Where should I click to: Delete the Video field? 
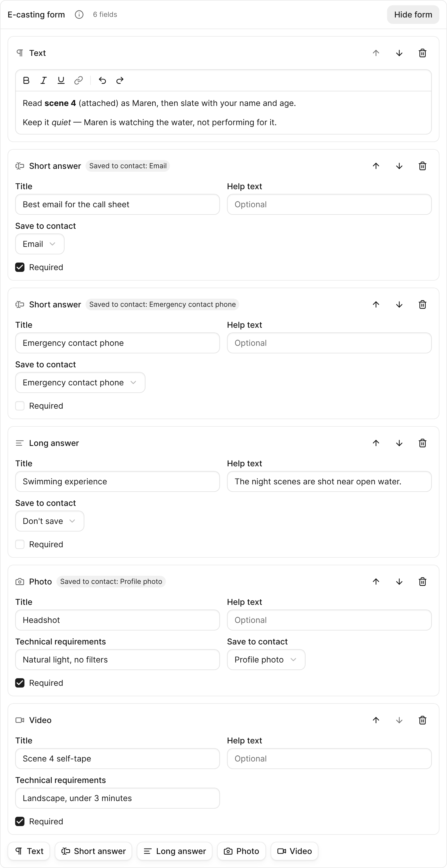coord(423,720)
